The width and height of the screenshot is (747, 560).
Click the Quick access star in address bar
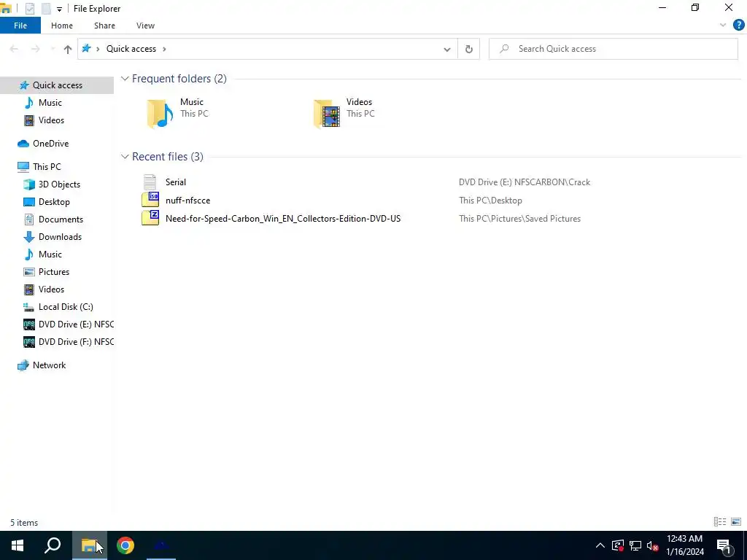click(x=86, y=49)
